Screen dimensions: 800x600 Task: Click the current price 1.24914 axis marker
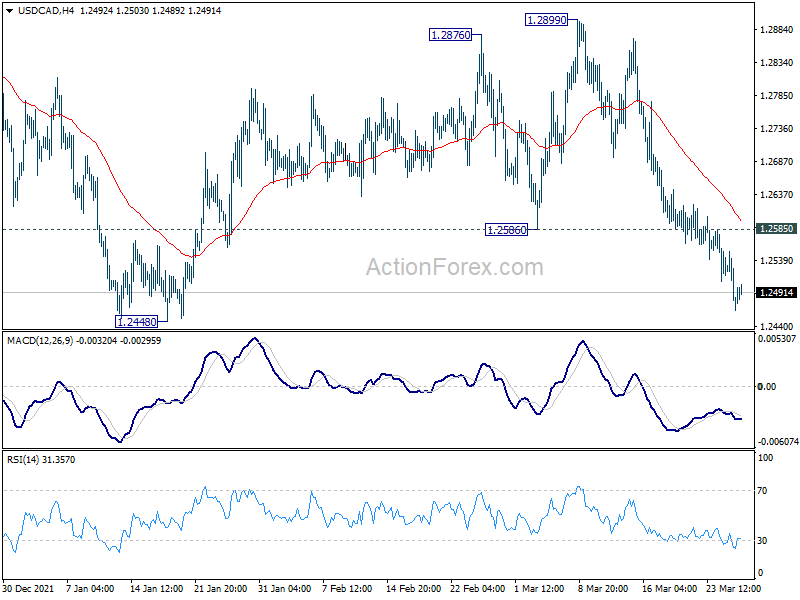tap(776, 293)
